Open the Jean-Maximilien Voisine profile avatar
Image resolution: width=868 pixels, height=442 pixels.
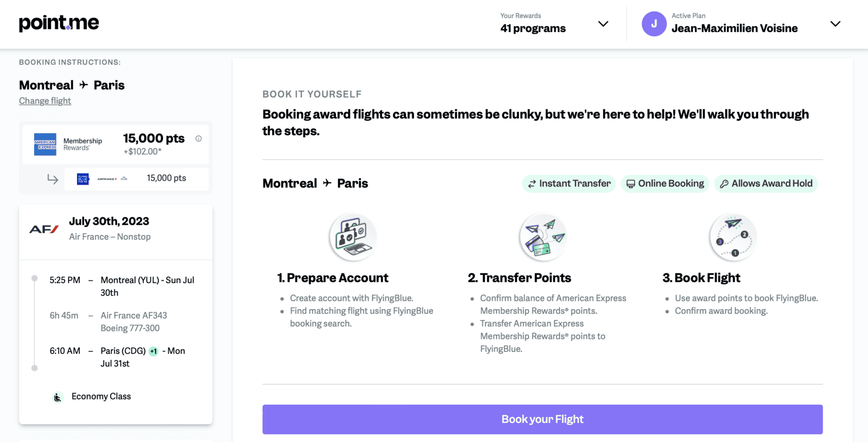point(654,24)
